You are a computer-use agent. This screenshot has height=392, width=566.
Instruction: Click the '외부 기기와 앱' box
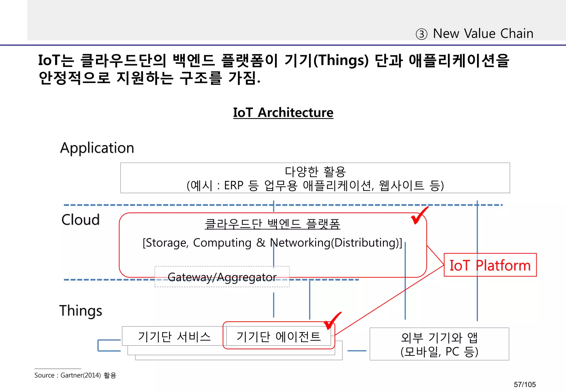[439, 344]
